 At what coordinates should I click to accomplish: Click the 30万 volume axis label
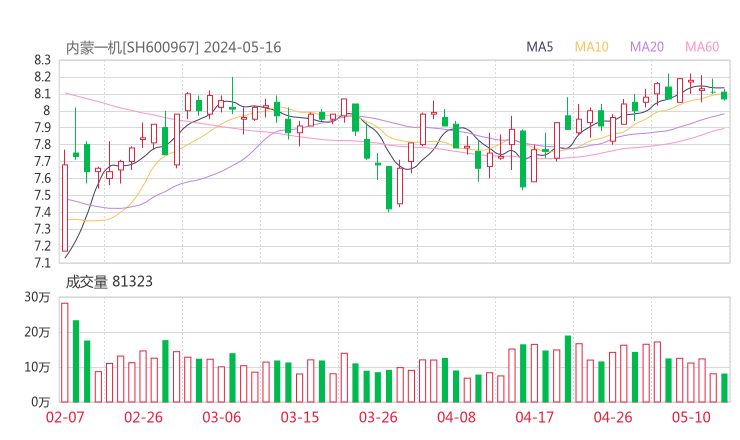(37, 297)
